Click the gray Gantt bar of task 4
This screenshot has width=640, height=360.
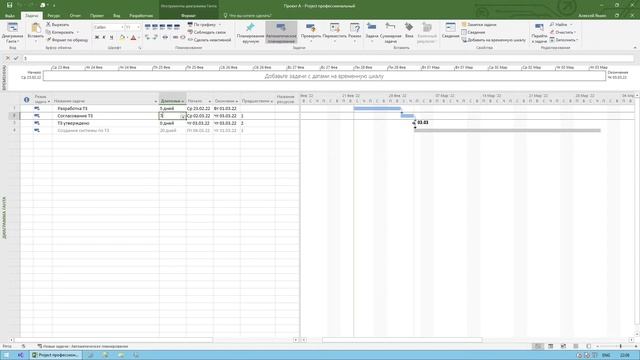[x=507, y=131]
